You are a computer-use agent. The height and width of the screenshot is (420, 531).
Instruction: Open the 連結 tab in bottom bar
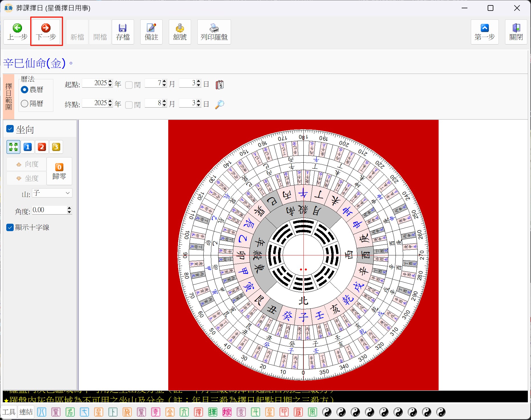26,412
